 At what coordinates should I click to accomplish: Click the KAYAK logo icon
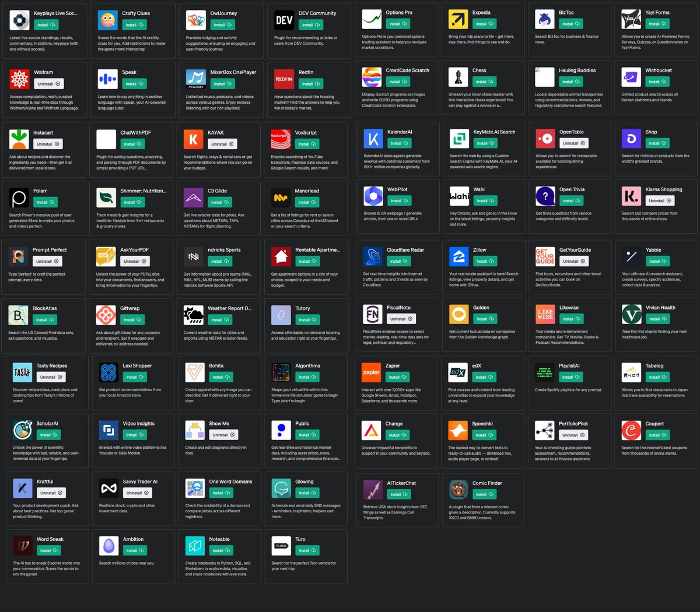[194, 139]
